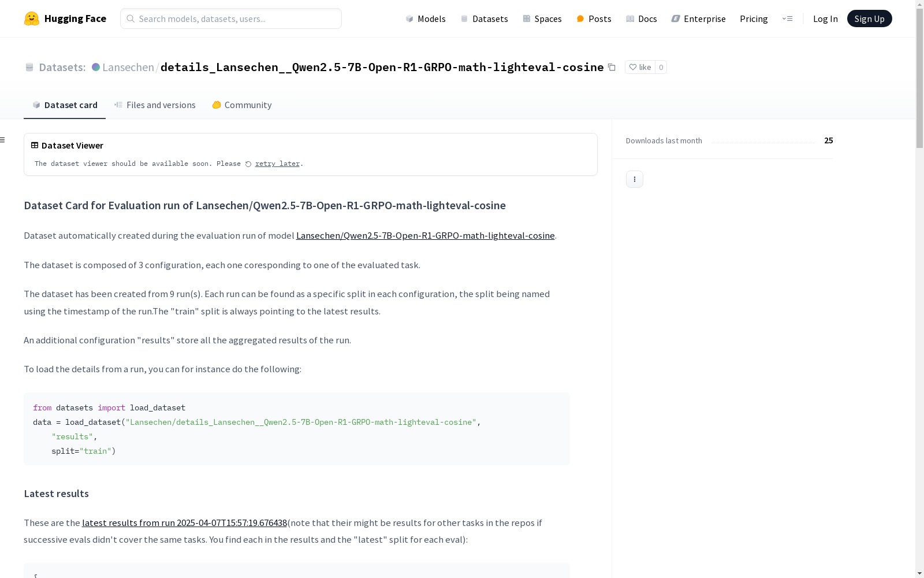This screenshot has height=578, width=924.
Task: Click the Sign Up button
Action: (869, 18)
